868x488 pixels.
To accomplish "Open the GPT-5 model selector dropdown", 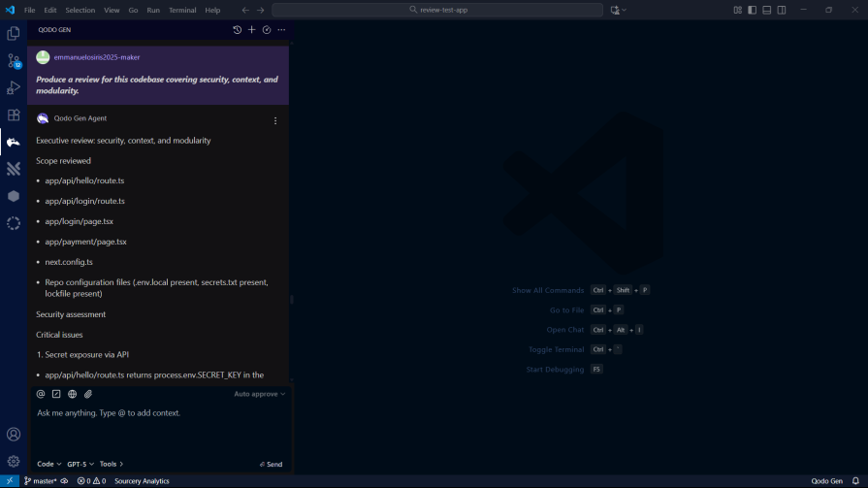I will click(80, 464).
